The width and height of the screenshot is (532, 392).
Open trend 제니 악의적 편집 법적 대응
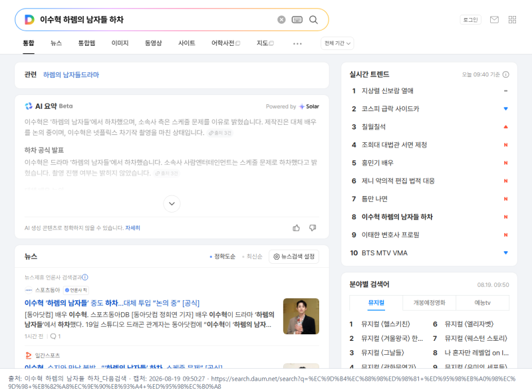click(x=398, y=181)
